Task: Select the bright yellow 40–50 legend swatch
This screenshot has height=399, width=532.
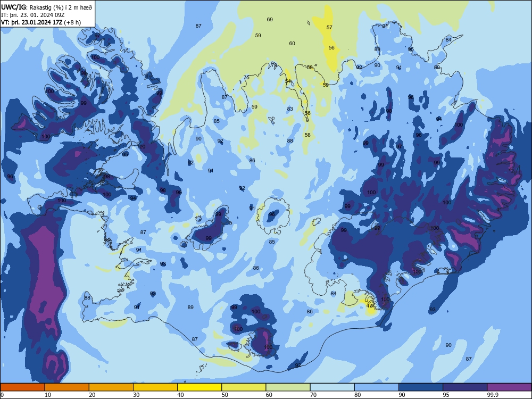Action: (x=199, y=387)
